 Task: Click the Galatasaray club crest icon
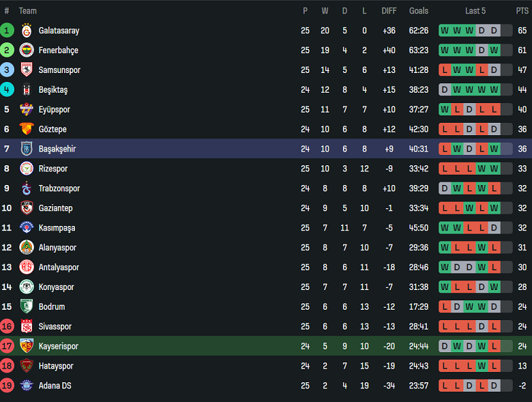pos(27,31)
